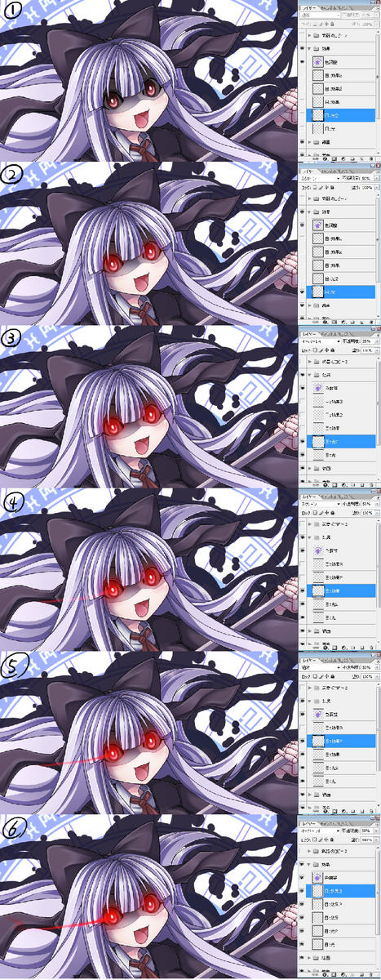Lock all padlock icon in step 6 panel
Screen dimensions: 381x980
tap(332, 840)
